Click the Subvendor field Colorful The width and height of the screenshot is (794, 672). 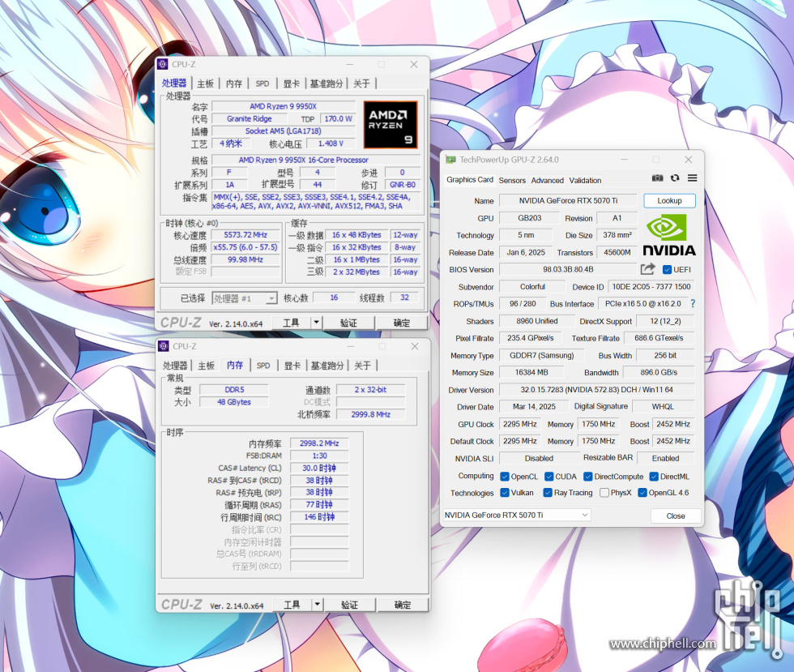[x=532, y=286]
